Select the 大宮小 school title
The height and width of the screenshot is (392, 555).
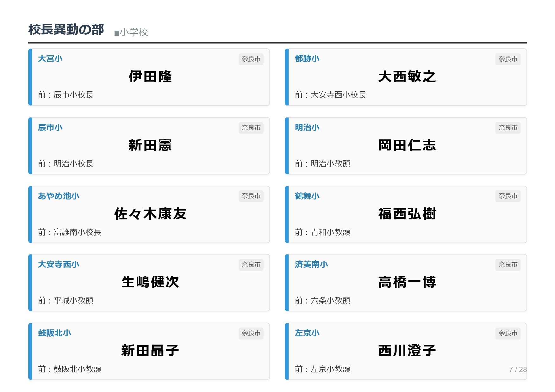(x=50, y=59)
